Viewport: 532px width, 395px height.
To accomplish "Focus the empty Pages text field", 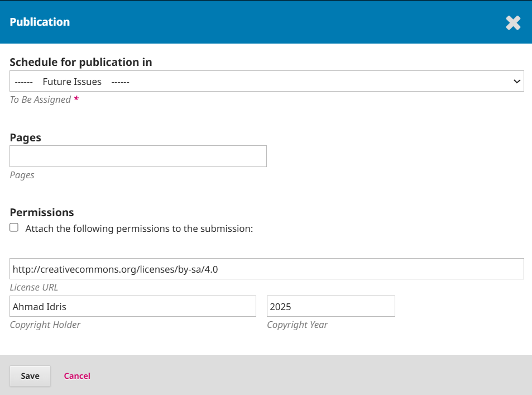I will click(x=138, y=156).
